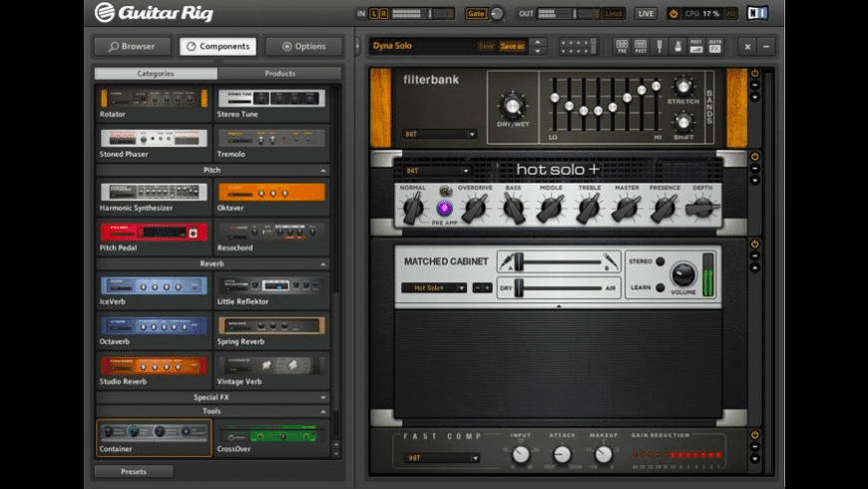The height and width of the screenshot is (489, 868).
Task: Click Save as for the preset
Action: [512, 46]
